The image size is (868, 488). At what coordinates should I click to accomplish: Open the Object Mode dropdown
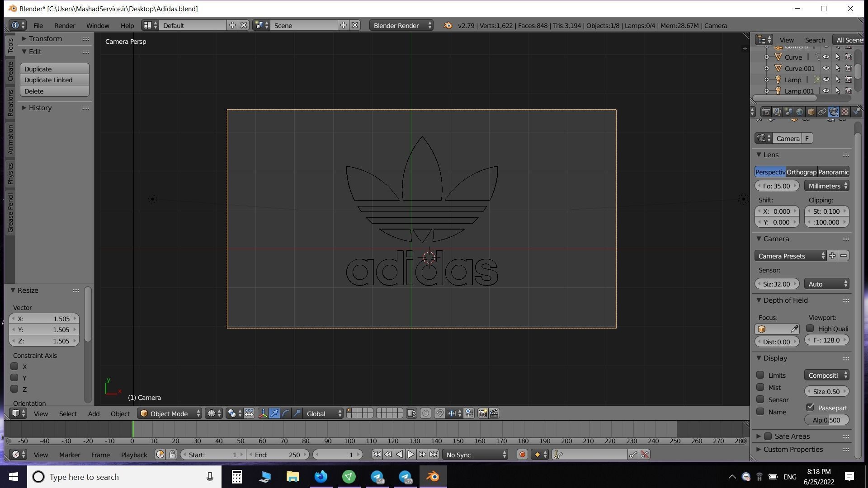(x=170, y=413)
